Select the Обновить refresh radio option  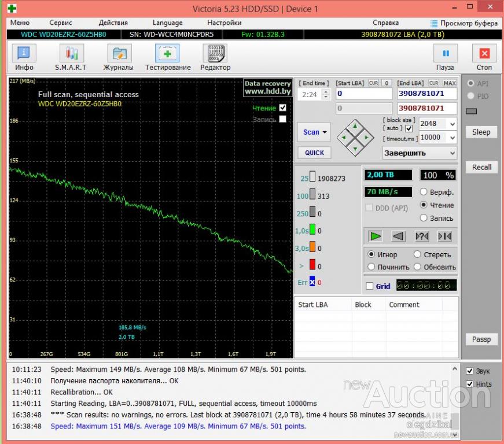pos(417,267)
